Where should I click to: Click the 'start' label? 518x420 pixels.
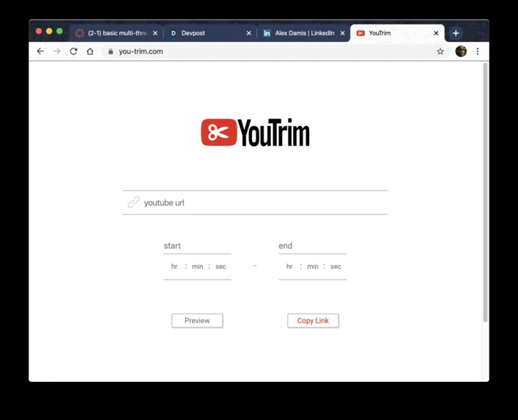pos(172,246)
